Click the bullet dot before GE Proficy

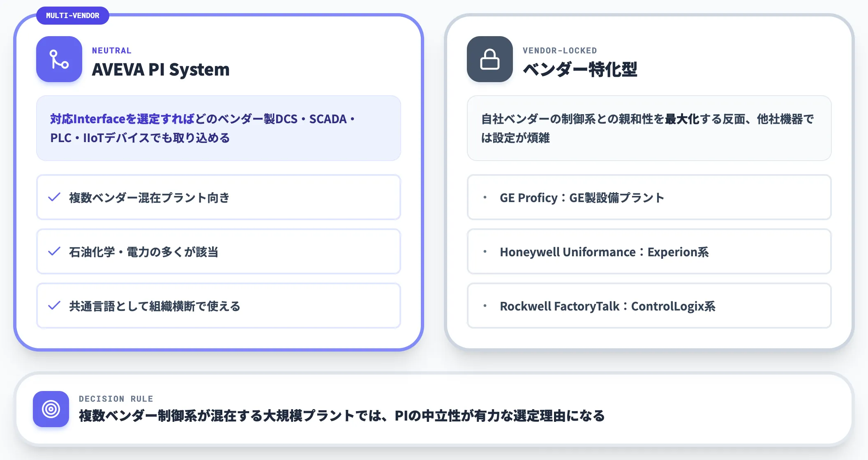tap(485, 197)
